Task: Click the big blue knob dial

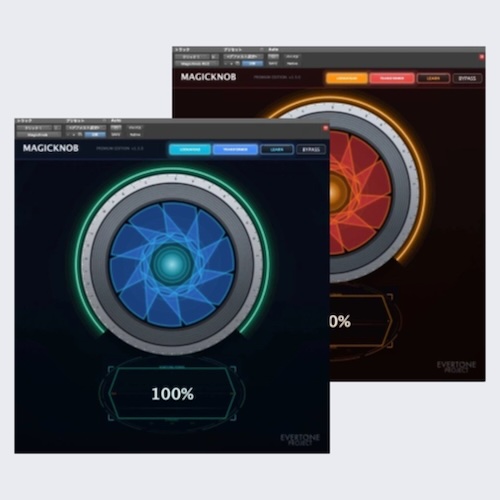Action: pos(172,264)
